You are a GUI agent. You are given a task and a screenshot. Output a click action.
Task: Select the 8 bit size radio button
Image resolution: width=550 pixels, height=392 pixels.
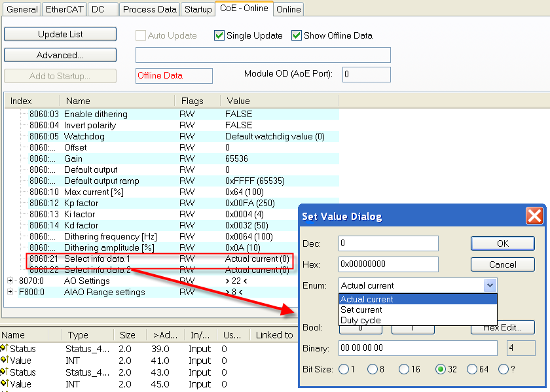click(x=372, y=369)
